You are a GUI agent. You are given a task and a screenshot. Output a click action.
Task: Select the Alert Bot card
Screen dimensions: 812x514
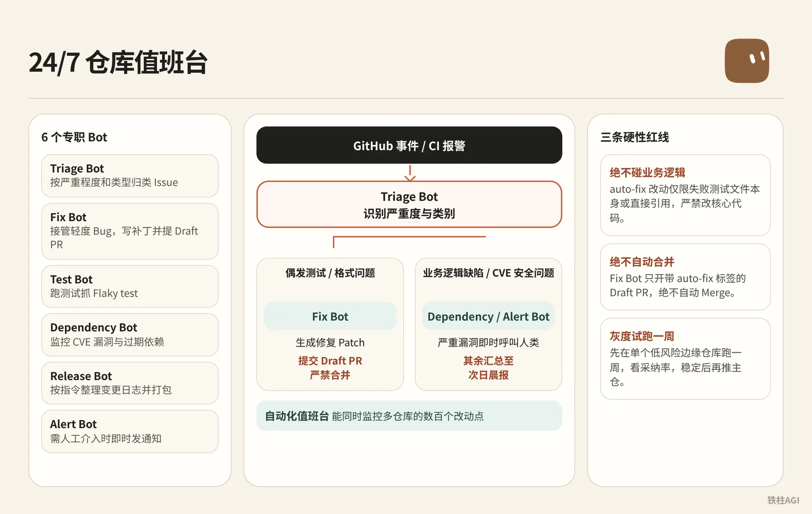[130, 431]
